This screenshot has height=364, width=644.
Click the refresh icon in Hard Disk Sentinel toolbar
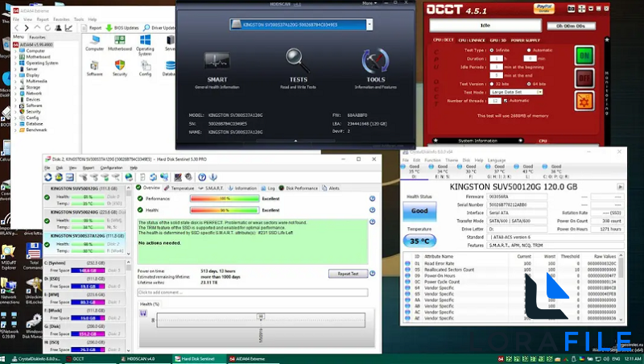coord(48,177)
